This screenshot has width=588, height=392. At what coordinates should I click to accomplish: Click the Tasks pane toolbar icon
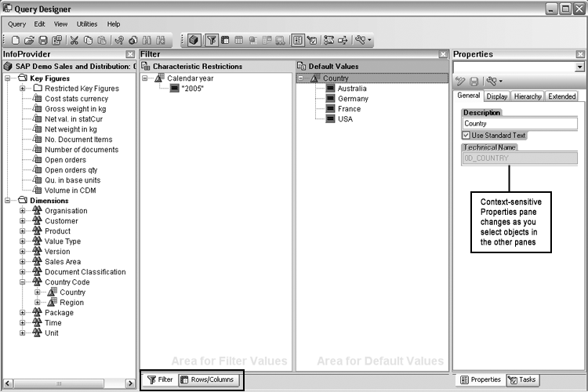click(x=311, y=40)
